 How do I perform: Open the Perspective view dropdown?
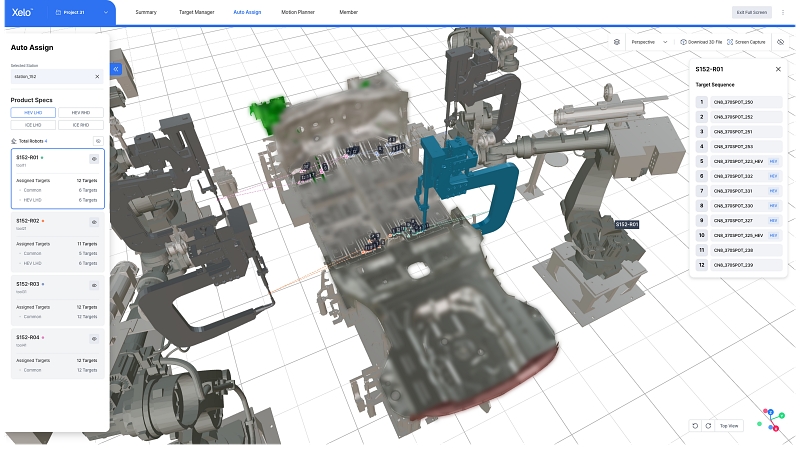649,42
